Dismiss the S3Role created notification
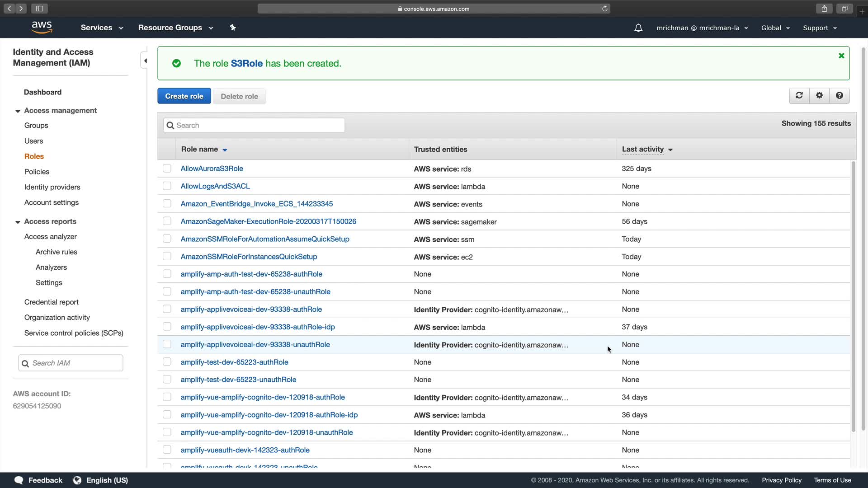This screenshot has height=488, width=868. tap(841, 56)
